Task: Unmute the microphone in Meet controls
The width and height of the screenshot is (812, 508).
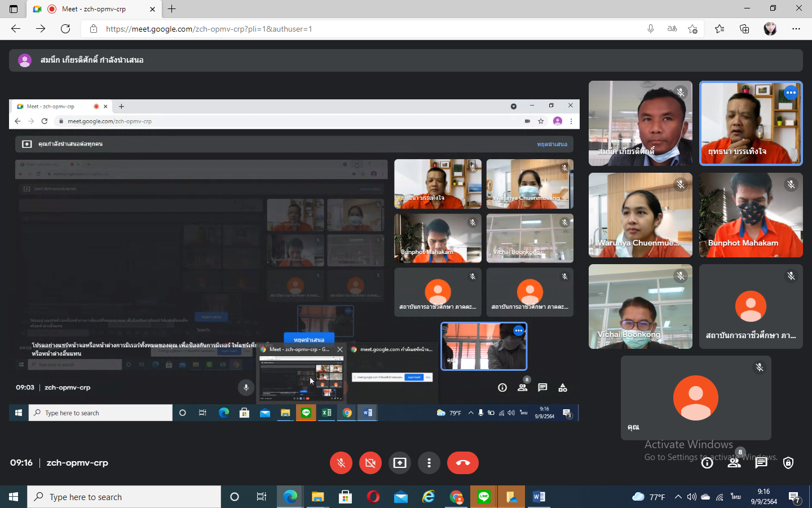Action: pyautogui.click(x=341, y=463)
